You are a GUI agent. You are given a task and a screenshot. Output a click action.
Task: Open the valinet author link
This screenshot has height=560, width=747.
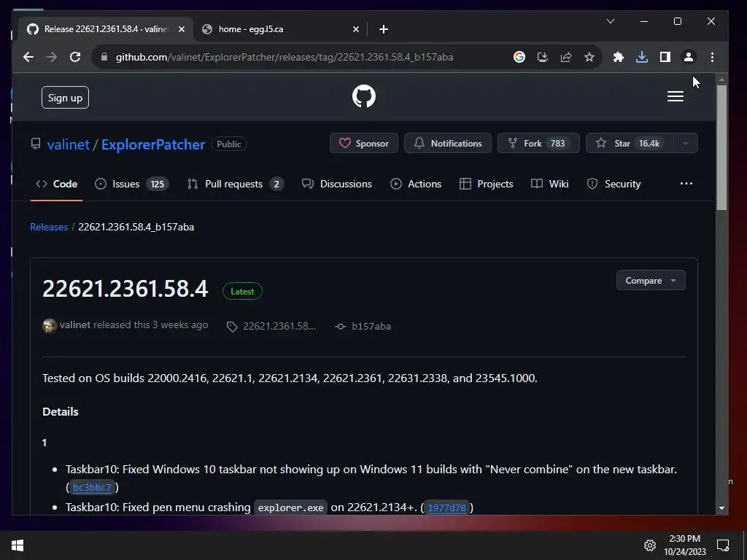click(75, 324)
